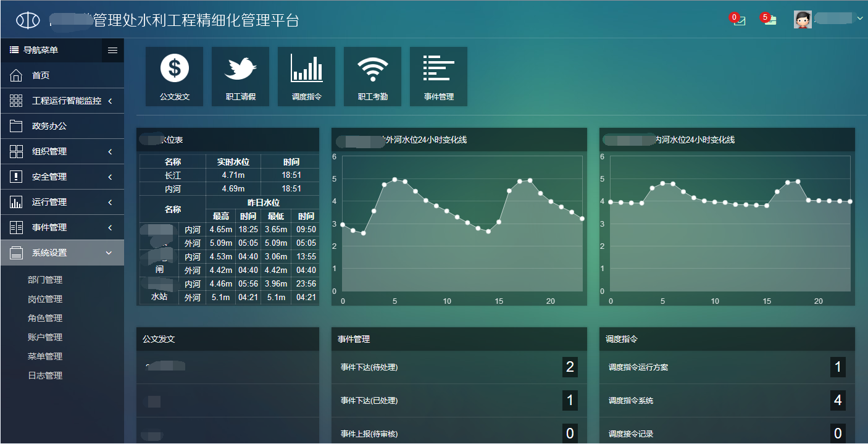Screen dimensions: 868x444
Task: Click the 事件下达(待处理) count badge
Action: [570, 367]
